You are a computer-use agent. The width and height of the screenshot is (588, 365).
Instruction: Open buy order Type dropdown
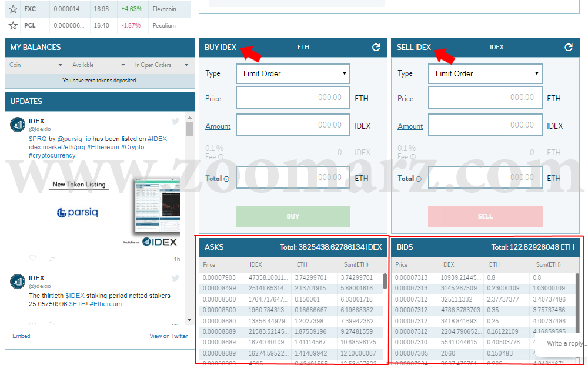click(293, 74)
